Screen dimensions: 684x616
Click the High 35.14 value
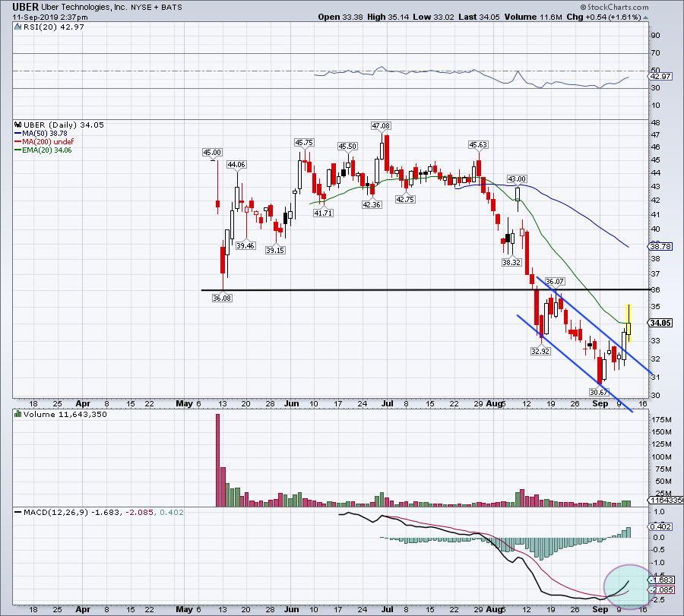388,17
